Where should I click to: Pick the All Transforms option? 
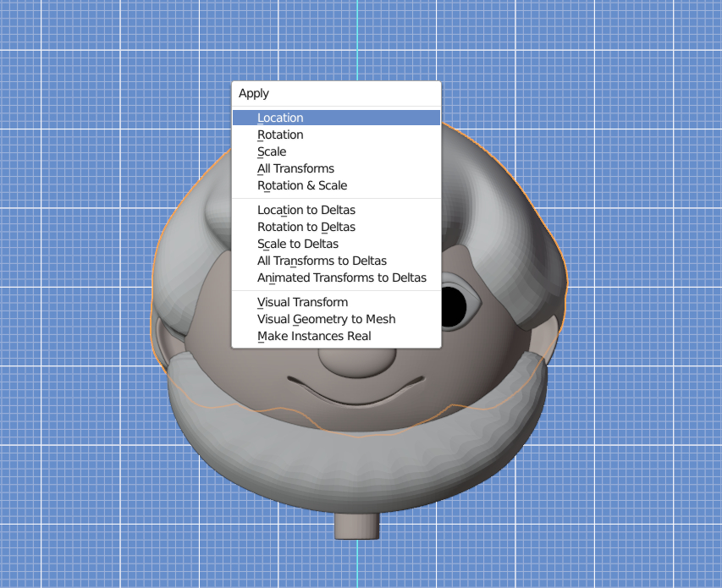tap(295, 168)
